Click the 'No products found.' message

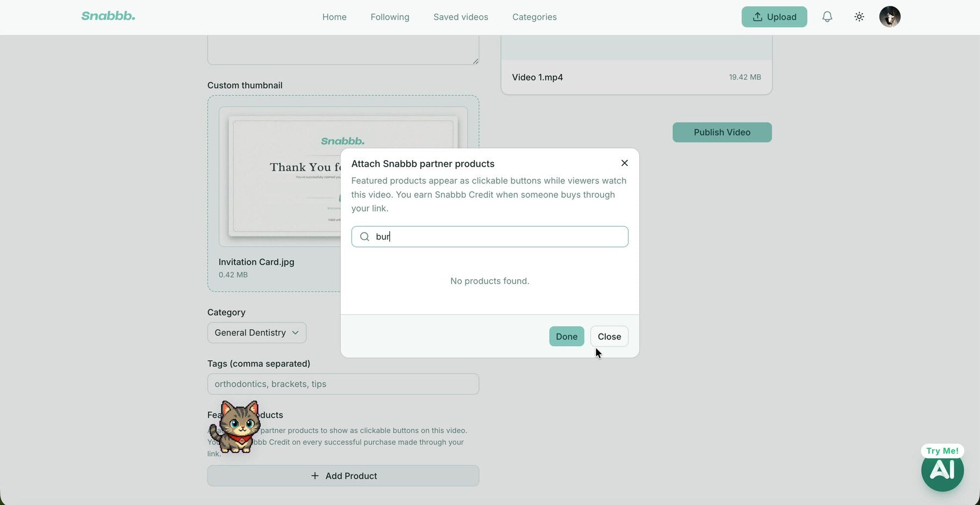tap(489, 281)
